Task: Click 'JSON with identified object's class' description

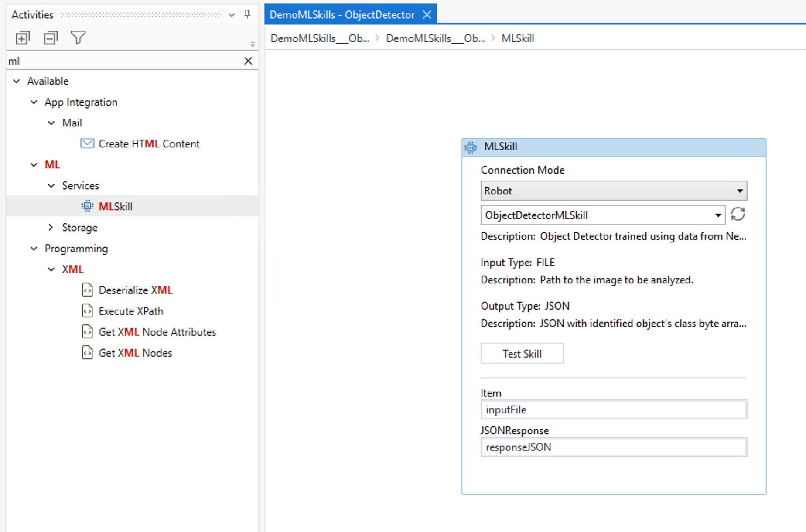Action: point(643,324)
